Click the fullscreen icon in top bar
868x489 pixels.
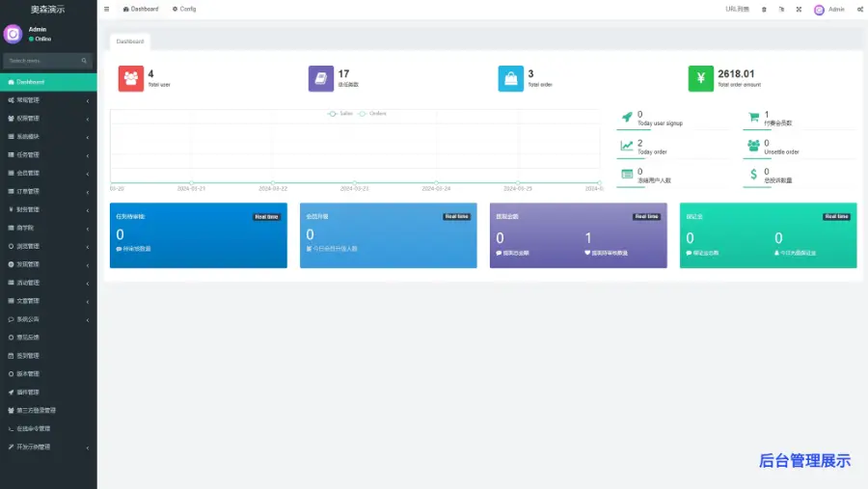[x=799, y=9]
